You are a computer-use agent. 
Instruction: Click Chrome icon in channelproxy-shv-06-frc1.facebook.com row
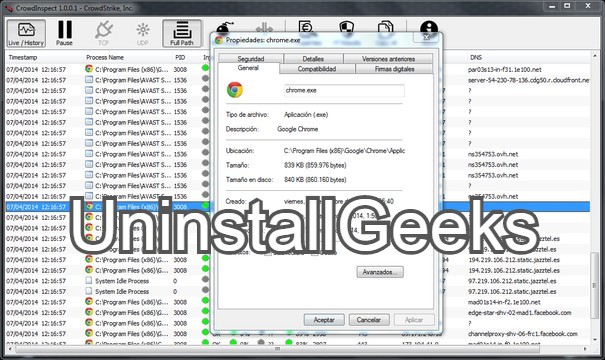click(89, 333)
